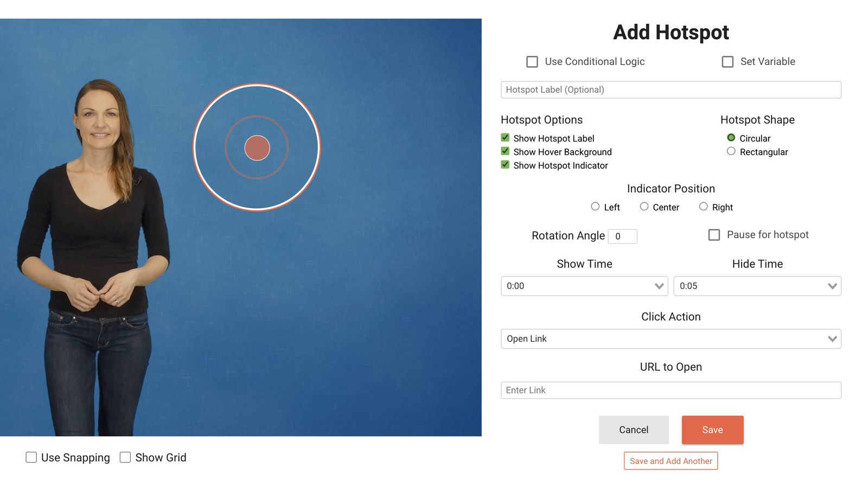Set indicator position to Left

(x=595, y=207)
